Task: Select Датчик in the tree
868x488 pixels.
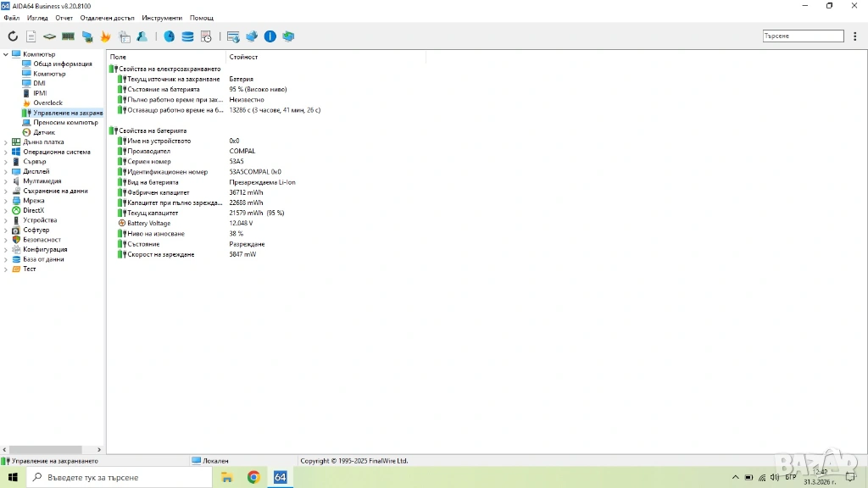Action: click(44, 132)
